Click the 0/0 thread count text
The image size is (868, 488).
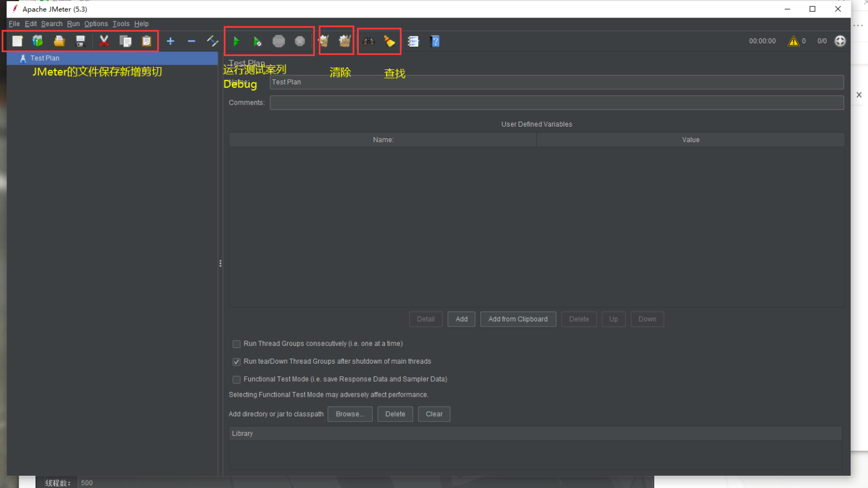pos(822,41)
